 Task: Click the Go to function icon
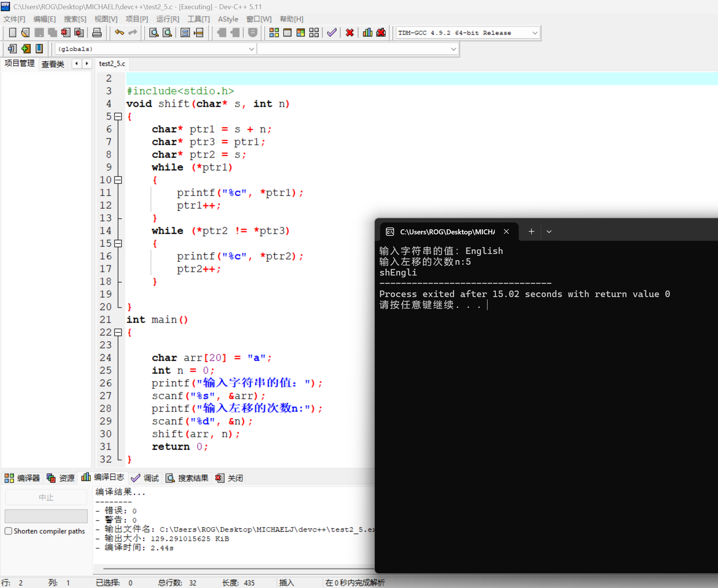tap(185, 33)
